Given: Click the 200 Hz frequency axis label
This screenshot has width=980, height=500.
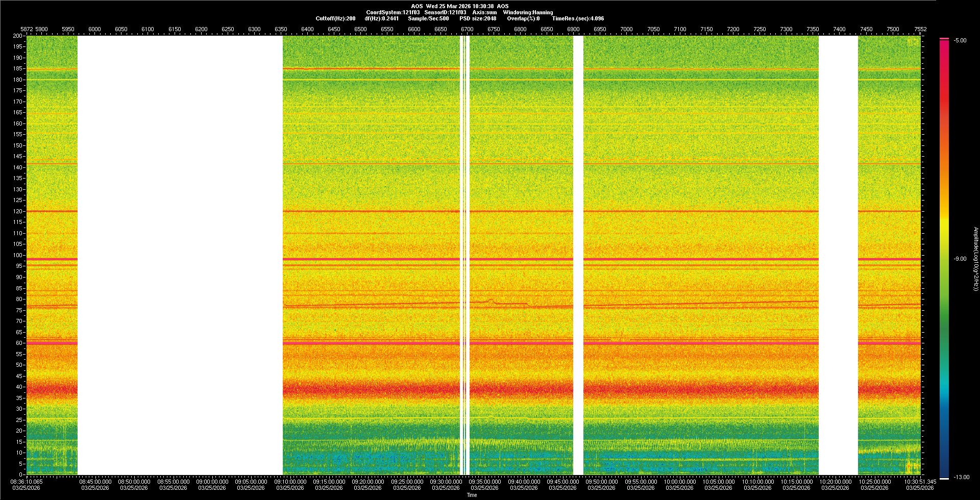Looking at the screenshot, I should click(17, 36).
